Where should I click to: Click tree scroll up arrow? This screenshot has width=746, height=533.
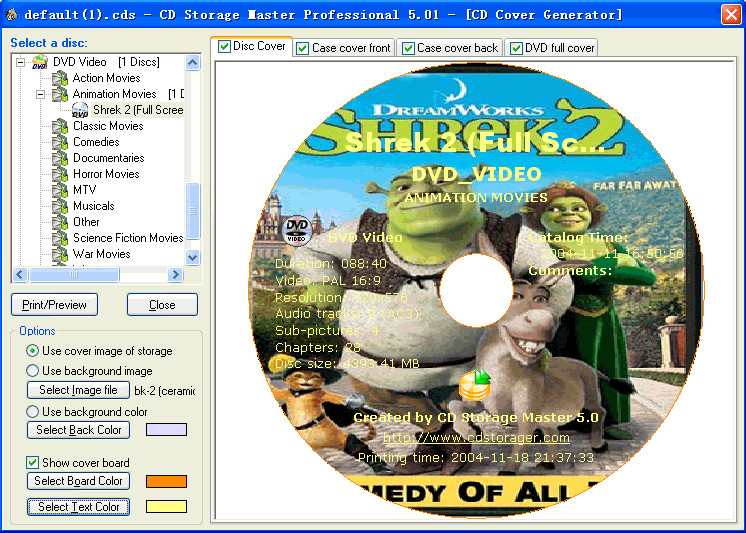click(x=193, y=62)
